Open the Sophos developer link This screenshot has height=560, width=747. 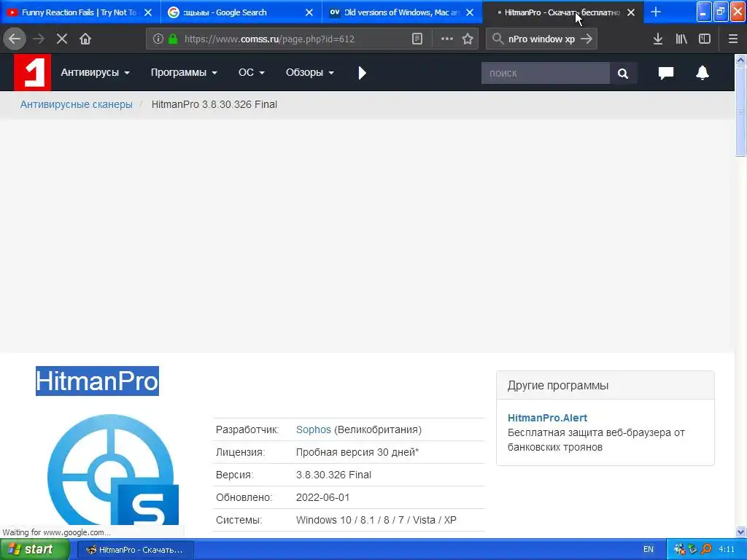314,429
